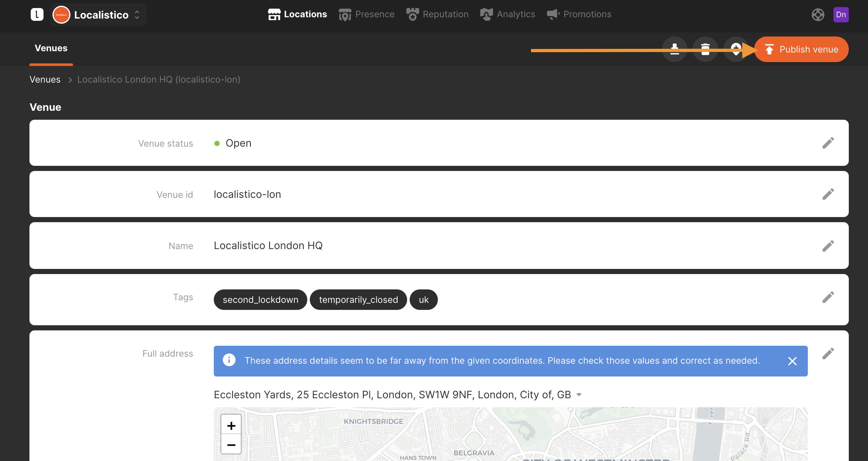Screen dimensions: 868x461
Task: Open the help lifebuoy icon
Action: tap(817, 14)
